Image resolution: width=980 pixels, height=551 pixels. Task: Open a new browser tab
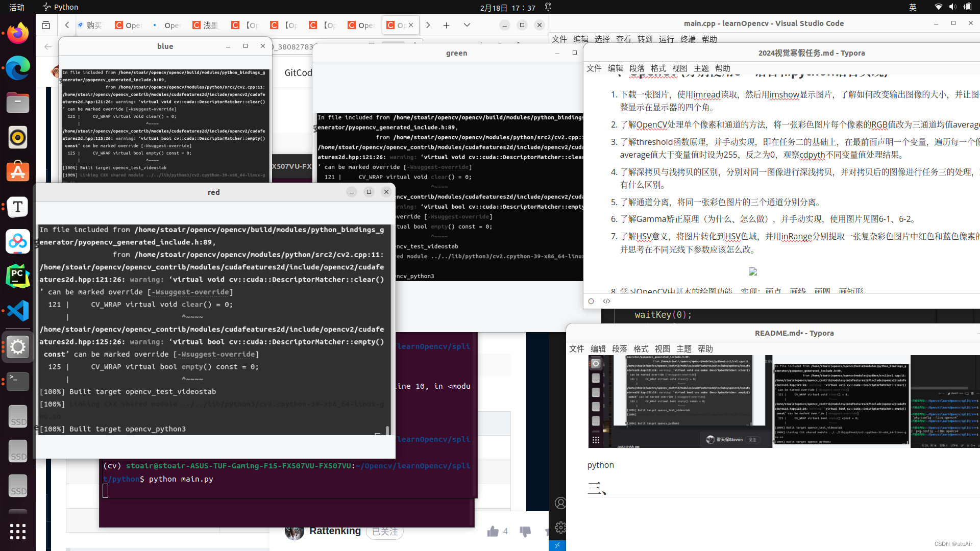[447, 25]
